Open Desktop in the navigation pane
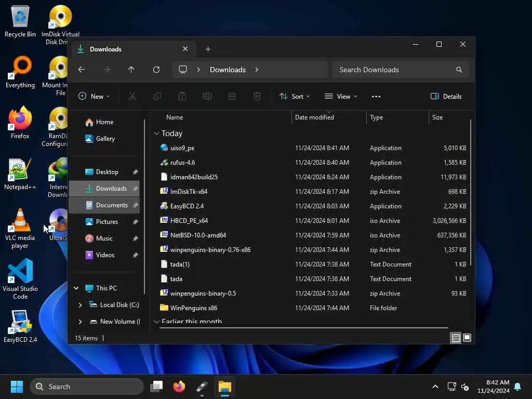Screen dimensions: 532x399 (104, 171)
